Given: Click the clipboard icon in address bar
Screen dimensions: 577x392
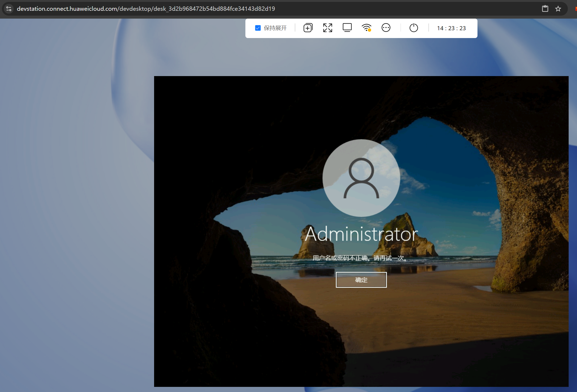Looking at the screenshot, I should [x=545, y=9].
